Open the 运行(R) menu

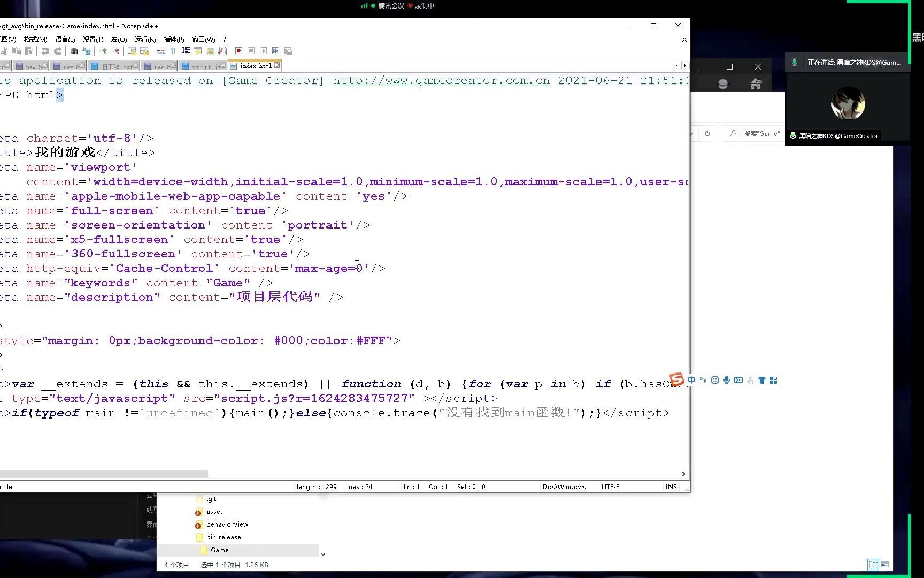click(145, 40)
